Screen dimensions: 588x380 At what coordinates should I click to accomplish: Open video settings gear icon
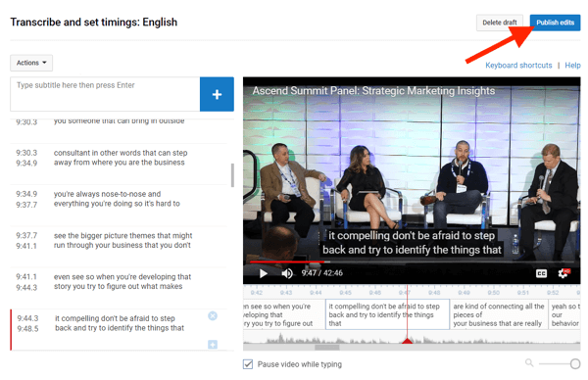(x=563, y=273)
